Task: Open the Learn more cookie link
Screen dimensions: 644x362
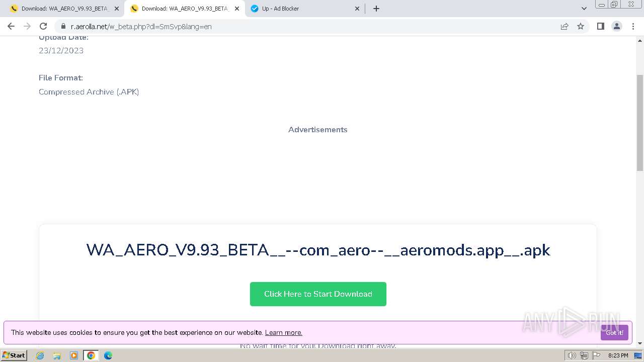Action: pos(283,332)
